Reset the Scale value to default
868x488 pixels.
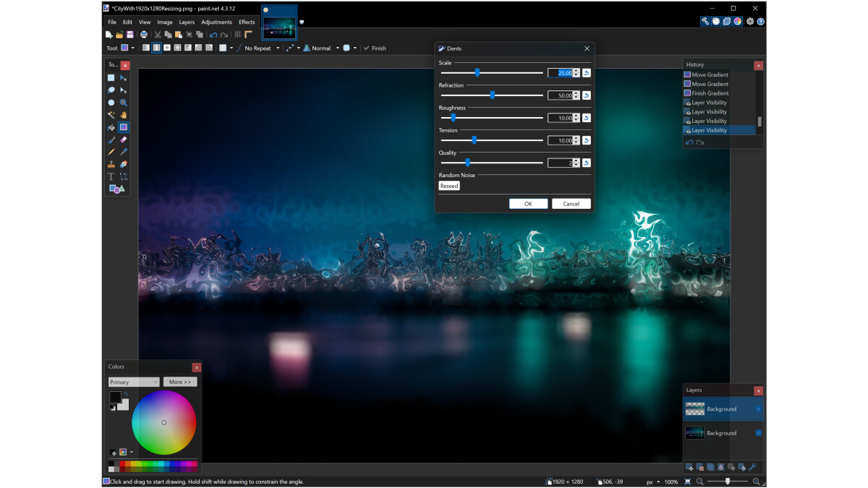[x=587, y=72]
